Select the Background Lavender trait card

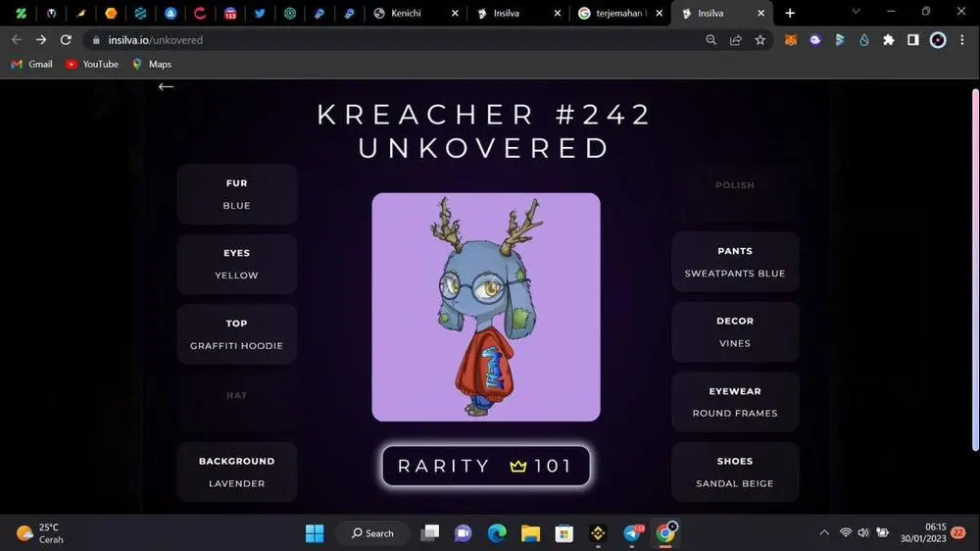pos(236,472)
